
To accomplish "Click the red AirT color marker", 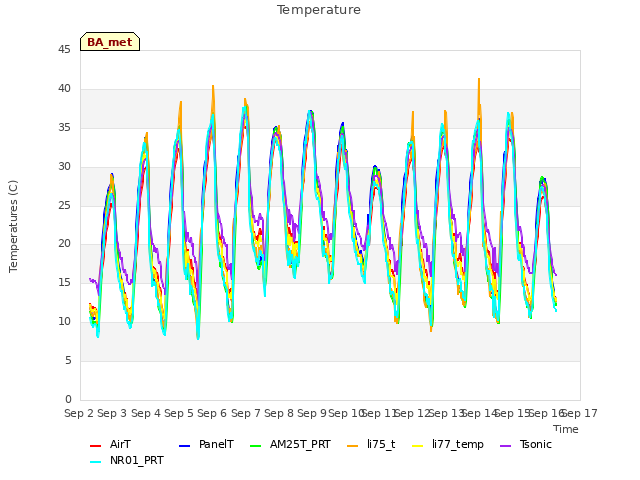I will point(95,446).
